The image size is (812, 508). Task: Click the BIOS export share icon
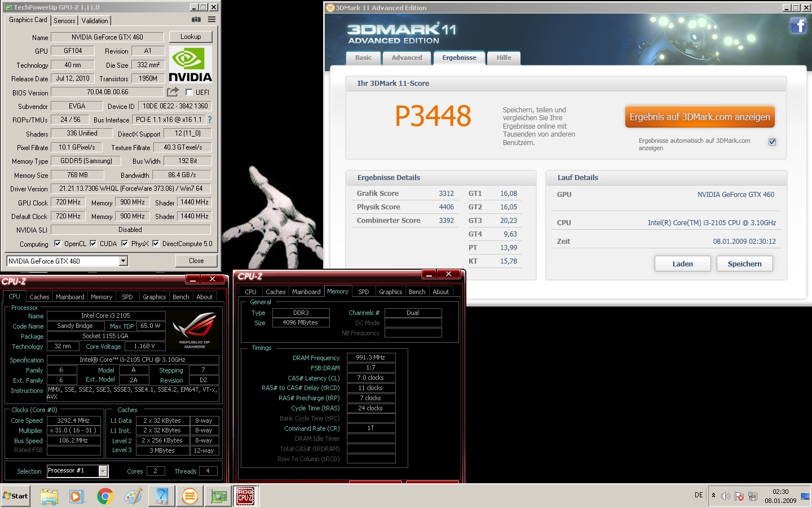pos(173,91)
